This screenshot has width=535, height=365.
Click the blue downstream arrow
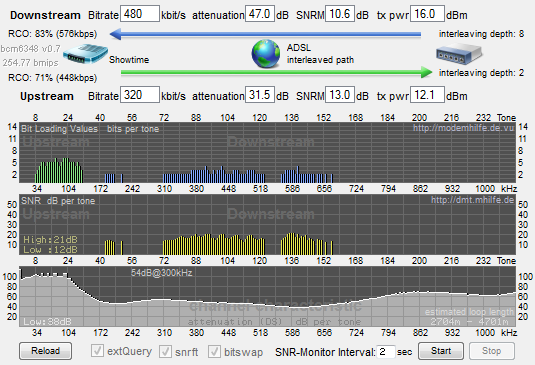coord(265,34)
